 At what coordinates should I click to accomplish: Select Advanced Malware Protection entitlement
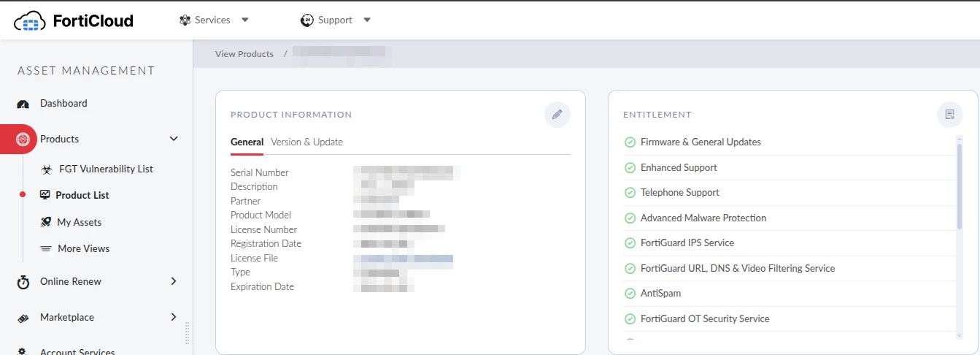pos(703,218)
